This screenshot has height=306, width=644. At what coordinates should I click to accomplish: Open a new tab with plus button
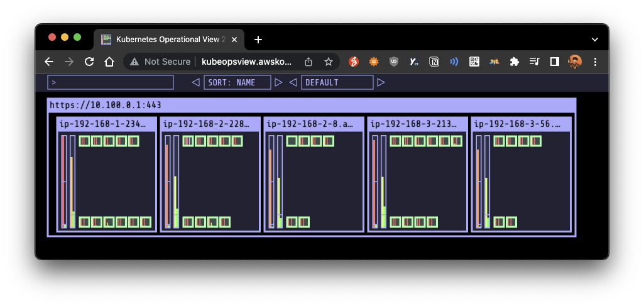tap(258, 40)
